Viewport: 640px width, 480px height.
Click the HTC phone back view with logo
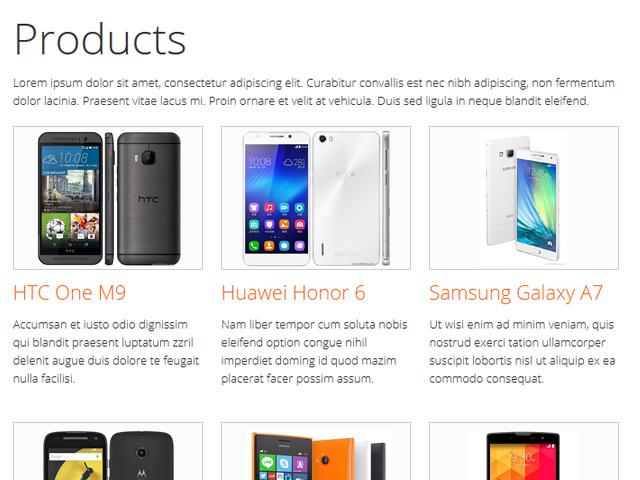(x=149, y=198)
